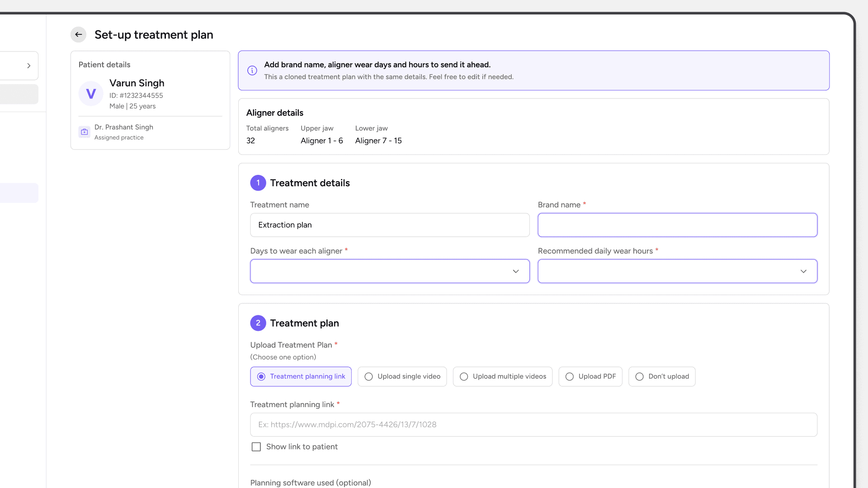868x488 pixels.
Task: Click the Treatment planning link URL field
Action: pos(533,425)
